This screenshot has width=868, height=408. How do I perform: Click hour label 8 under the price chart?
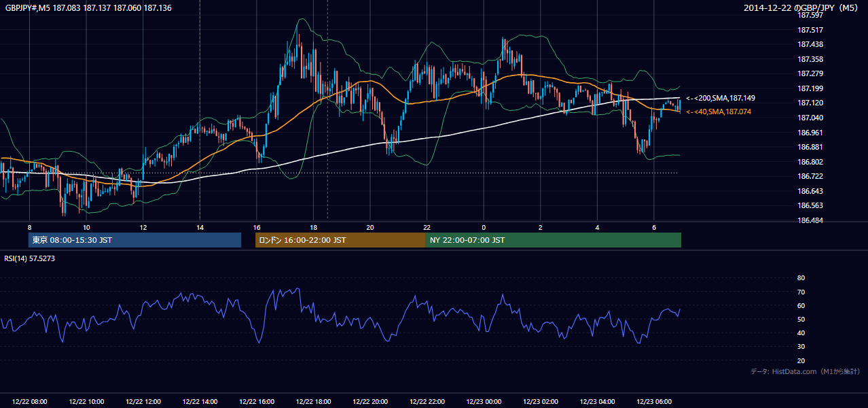click(30, 227)
